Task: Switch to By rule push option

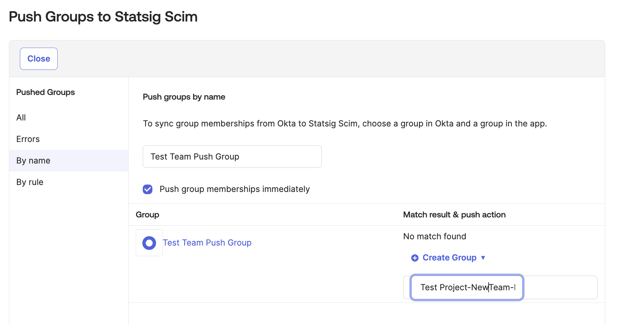Action: click(30, 182)
